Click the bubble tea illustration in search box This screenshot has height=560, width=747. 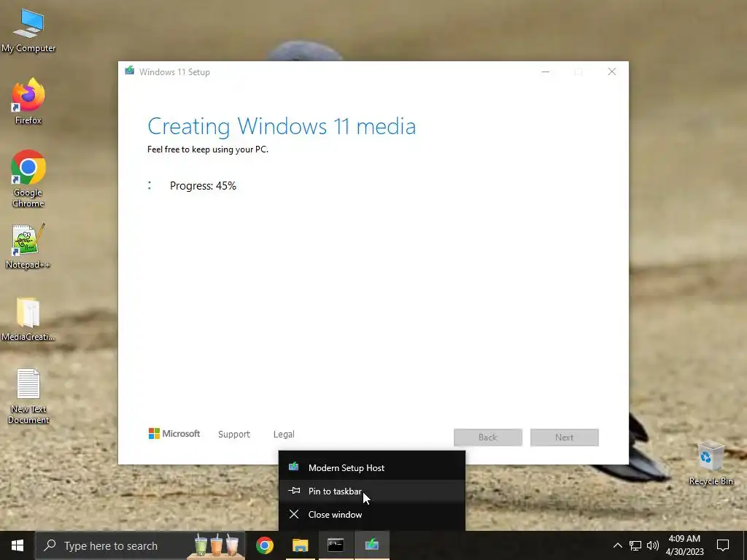pos(216,545)
